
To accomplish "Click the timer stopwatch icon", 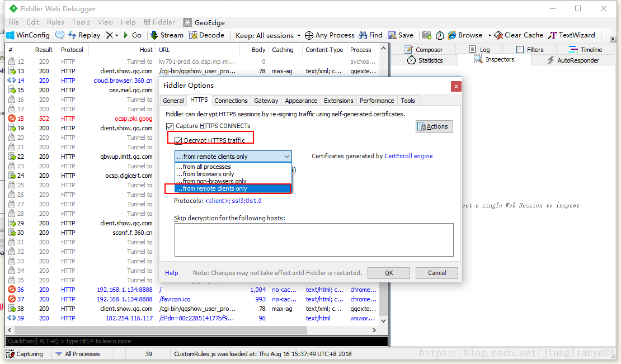I will pos(440,35).
